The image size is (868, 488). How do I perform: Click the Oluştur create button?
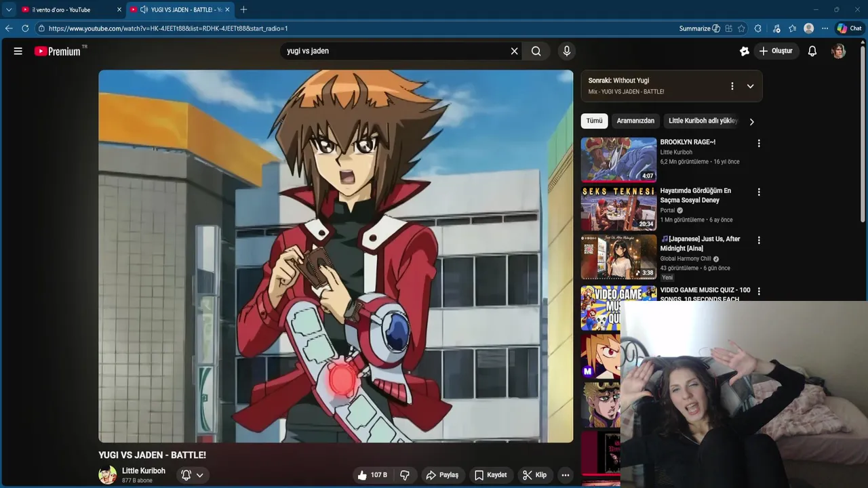click(776, 51)
